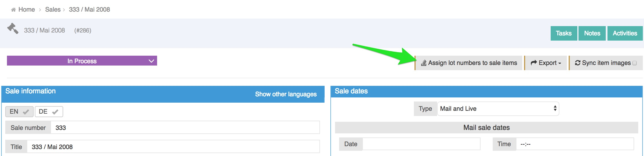
Task: Click the Title input field
Action: pyautogui.click(x=173, y=147)
